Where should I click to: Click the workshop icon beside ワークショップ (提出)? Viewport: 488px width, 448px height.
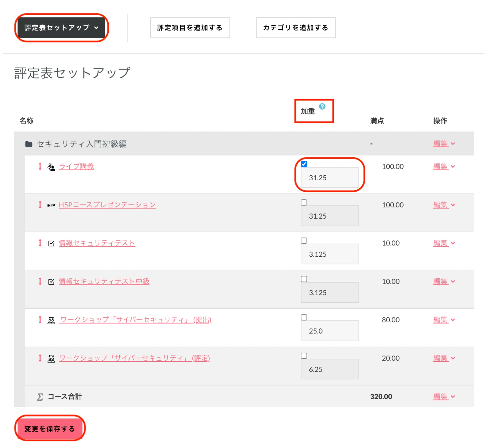pyautogui.click(x=51, y=320)
